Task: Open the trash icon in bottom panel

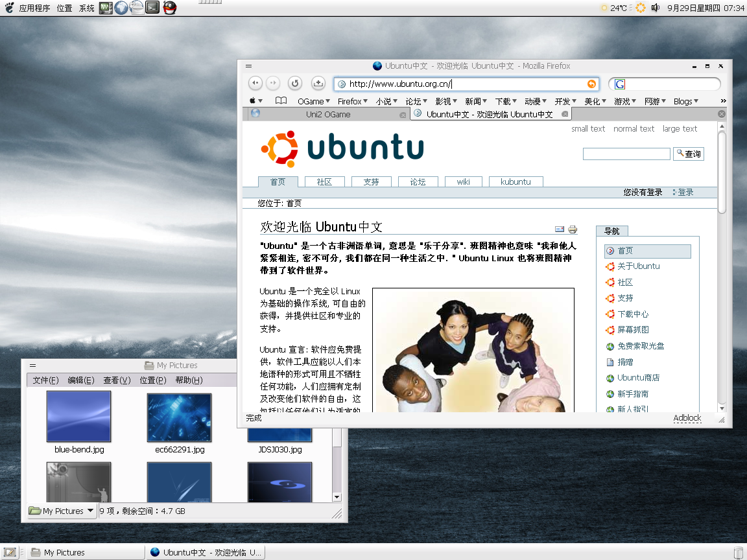Action: point(739,552)
